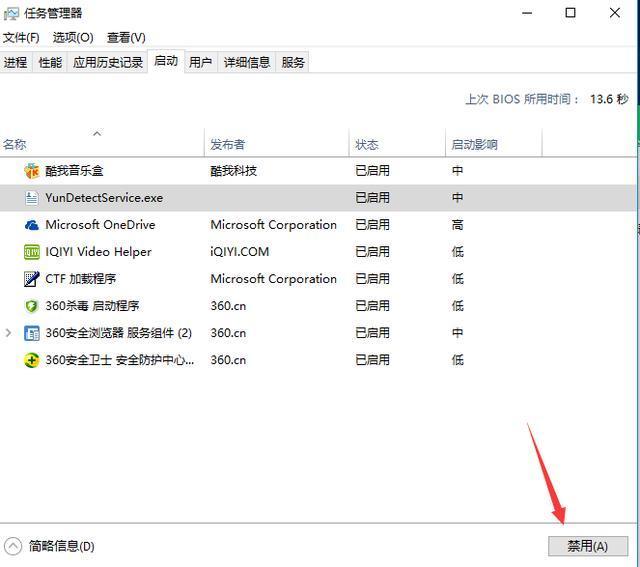This screenshot has height=567, width=640.
Task: Click the 简略信息(D) label
Action: click(62, 546)
